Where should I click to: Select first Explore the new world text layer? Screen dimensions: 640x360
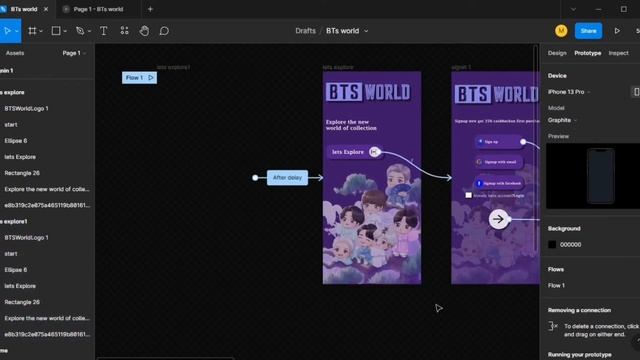point(47,189)
